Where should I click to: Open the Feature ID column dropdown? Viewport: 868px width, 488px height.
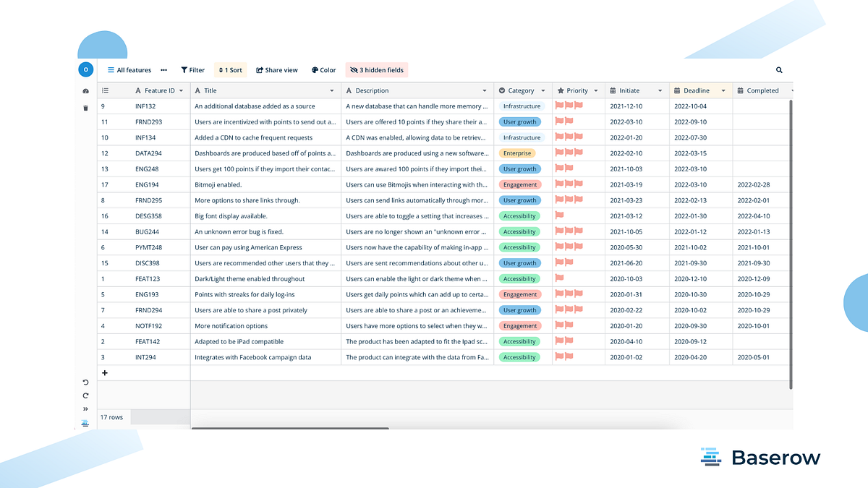click(182, 90)
